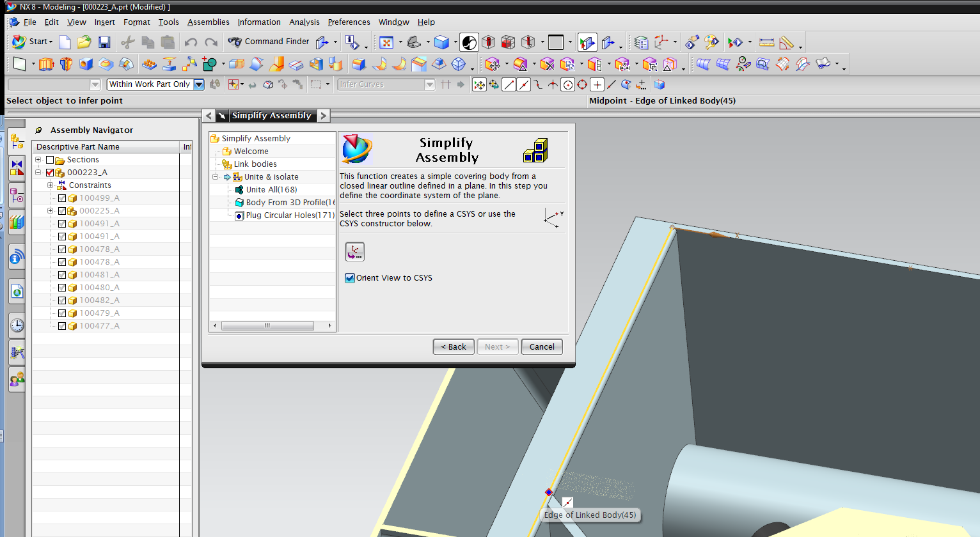This screenshot has width=980, height=537.
Task: Open the Start menu dropdown
Action: [32, 42]
